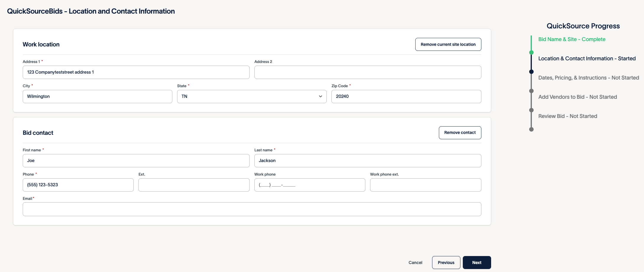Select the Zip Code field with 20240
The image size is (644, 272).
coord(406,96)
